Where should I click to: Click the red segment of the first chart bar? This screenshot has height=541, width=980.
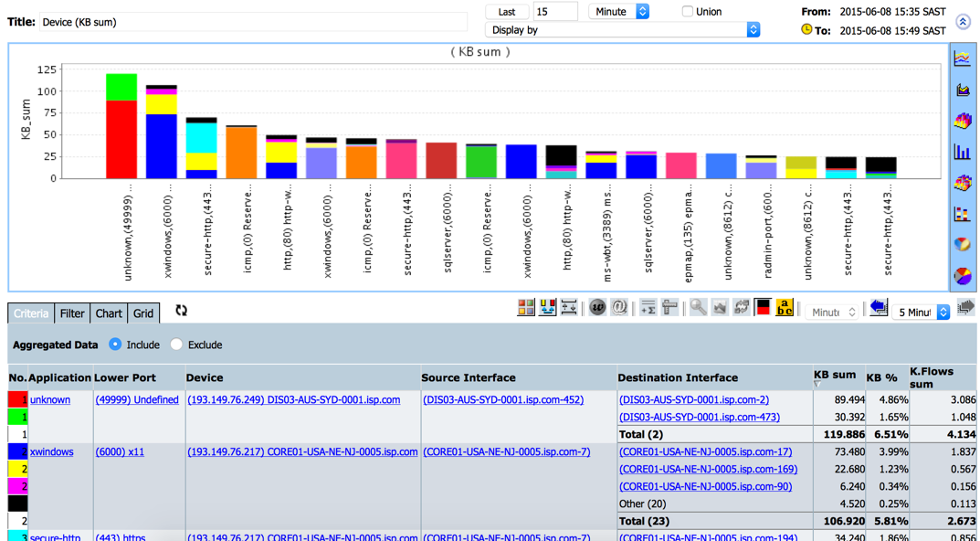tap(121, 139)
